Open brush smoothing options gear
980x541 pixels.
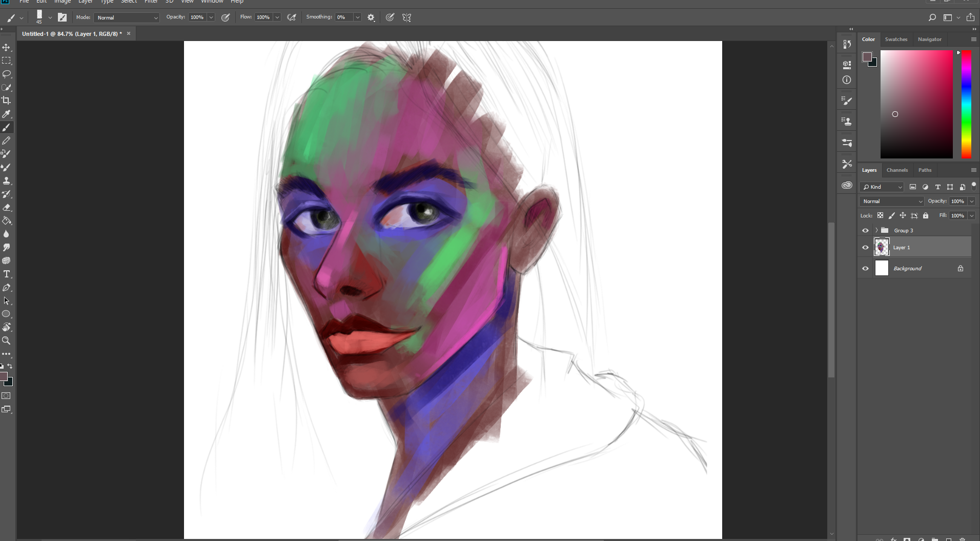(x=371, y=17)
